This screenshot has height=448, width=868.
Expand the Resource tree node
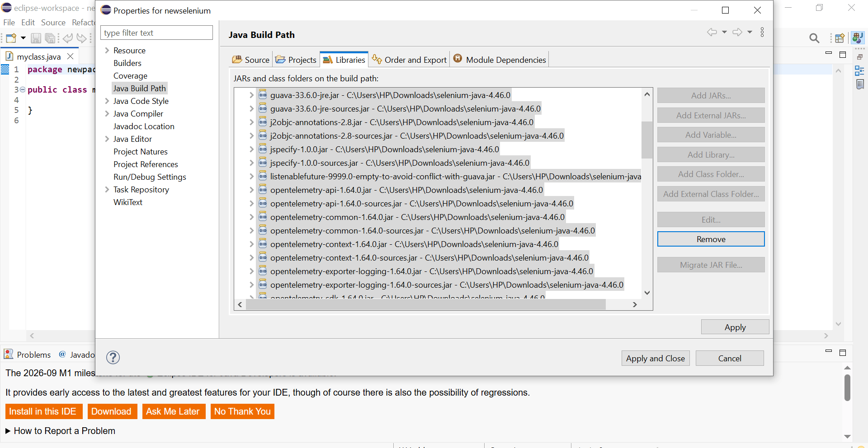[x=107, y=50]
